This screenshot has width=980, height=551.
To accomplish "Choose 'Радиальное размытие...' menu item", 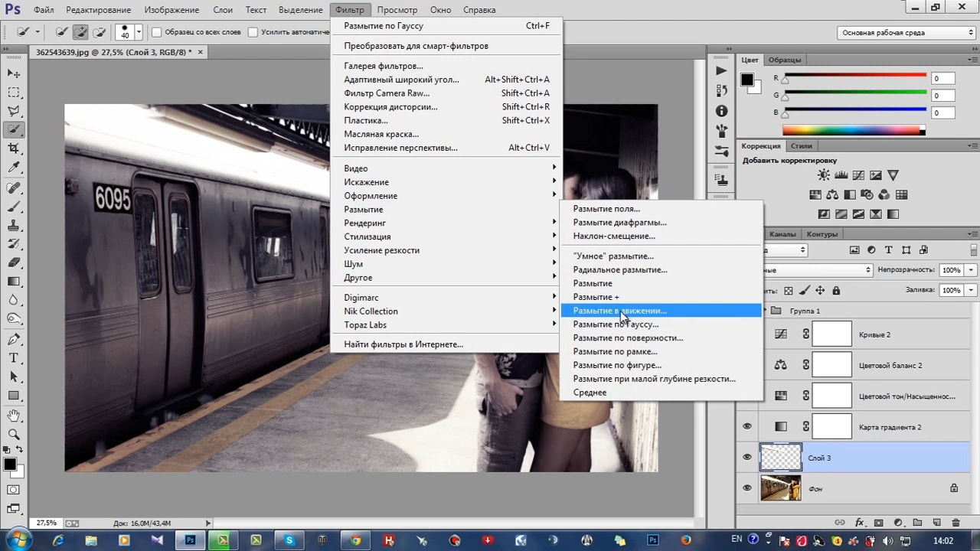I will [620, 269].
